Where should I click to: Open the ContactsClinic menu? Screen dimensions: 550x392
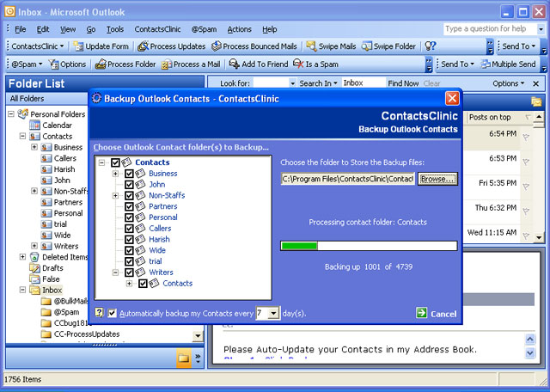(x=157, y=29)
